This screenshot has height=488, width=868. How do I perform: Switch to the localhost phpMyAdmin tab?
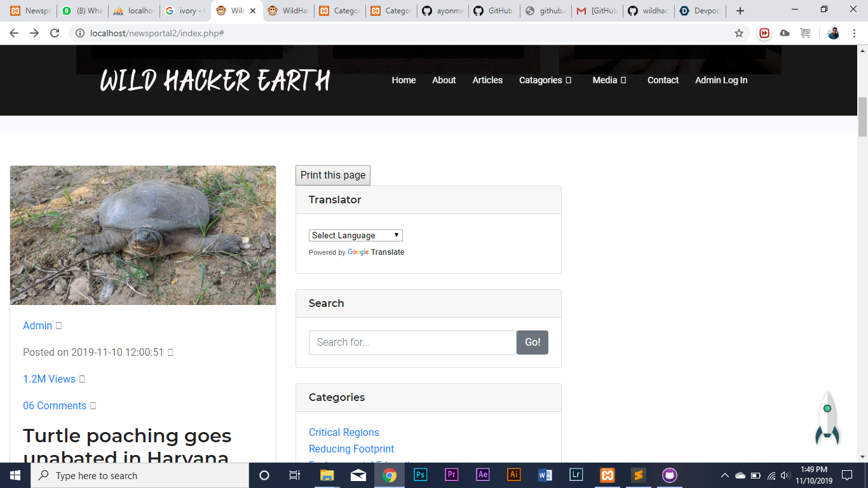(x=133, y=11)
